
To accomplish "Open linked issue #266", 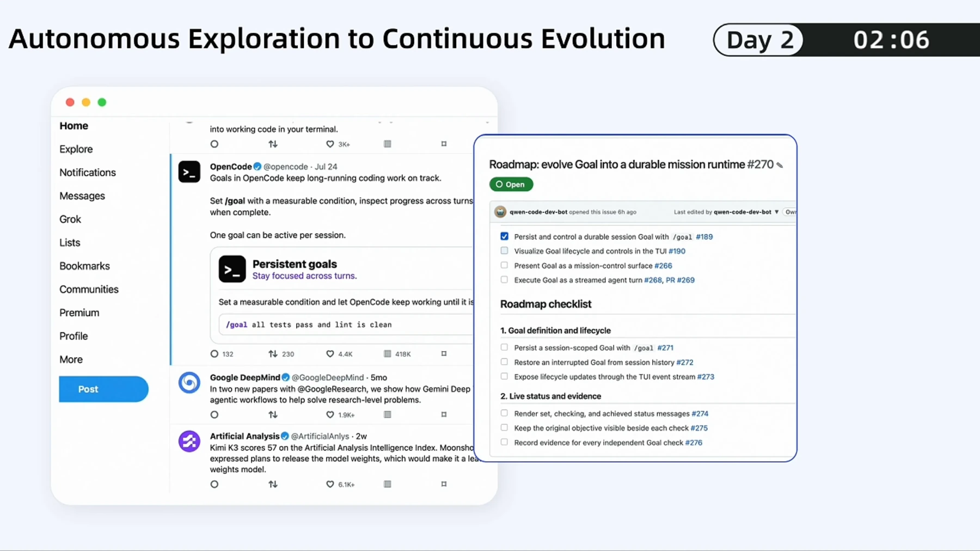I will click(663, 266).
